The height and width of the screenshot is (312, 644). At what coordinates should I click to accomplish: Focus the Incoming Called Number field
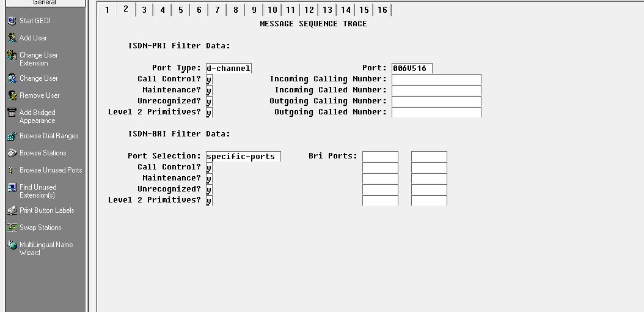(x=436, y=91)
